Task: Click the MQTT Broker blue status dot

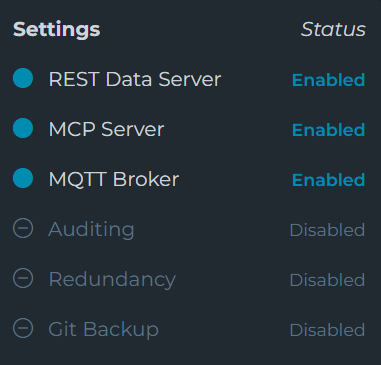Action: [x=23, y=178]
